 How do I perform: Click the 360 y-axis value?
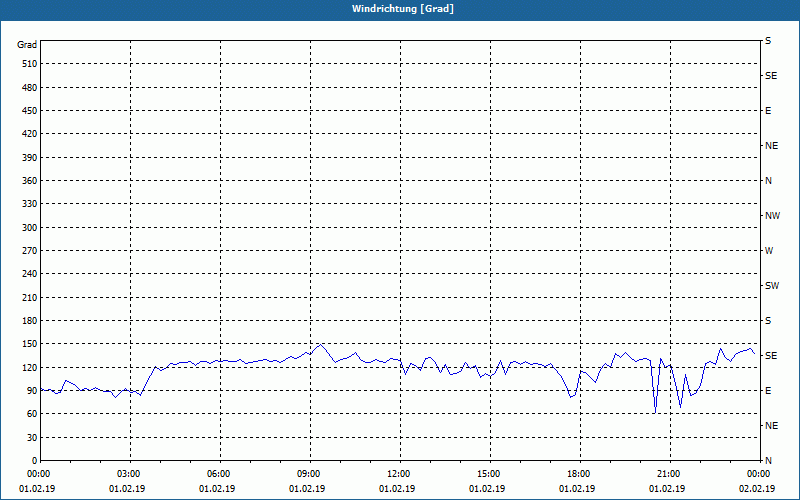point(30,181)
